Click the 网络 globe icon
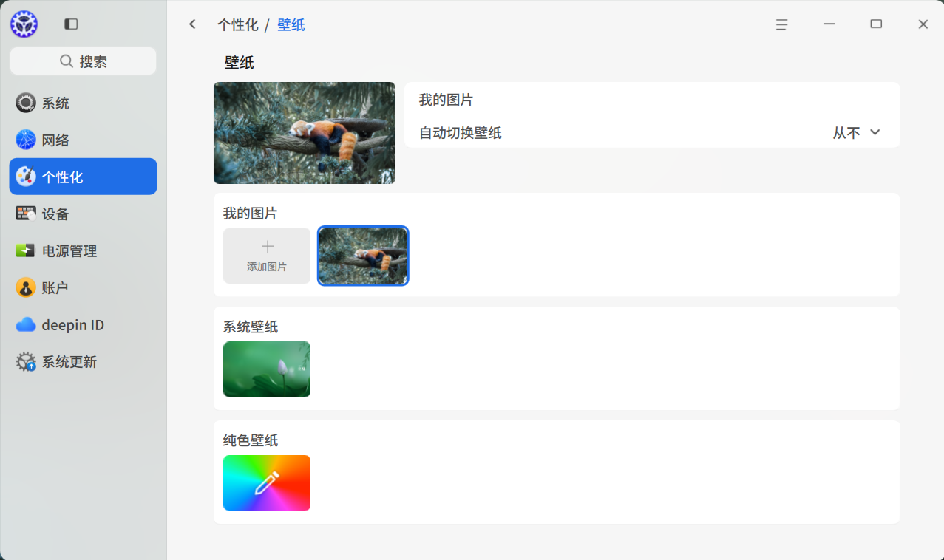The width and height of the screenshot is (944, 560). tap(26, 140)
